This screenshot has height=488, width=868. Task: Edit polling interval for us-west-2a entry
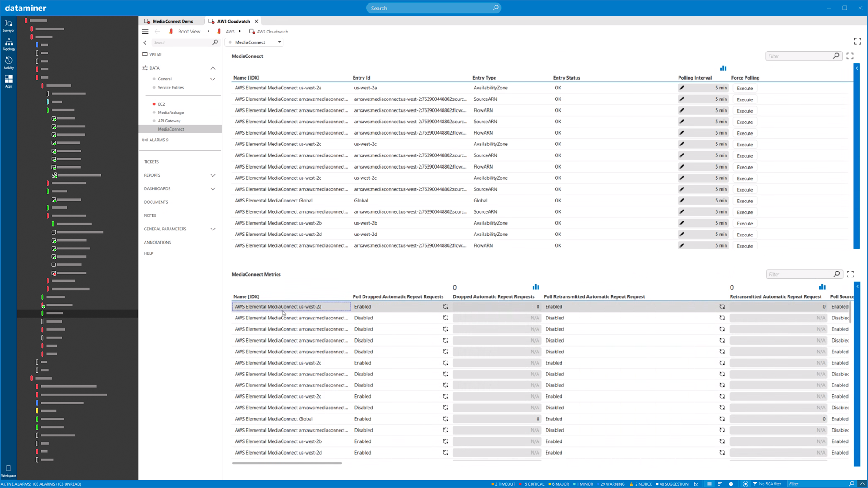pos(682,88)
